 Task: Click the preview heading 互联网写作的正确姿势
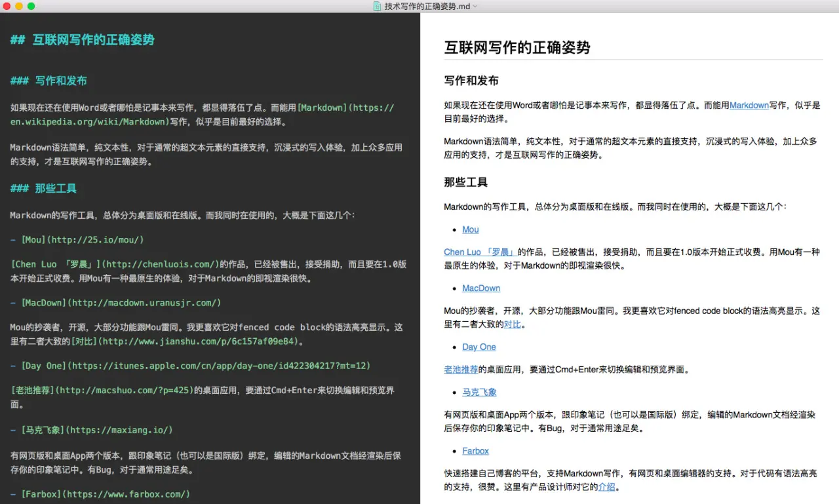[517, 47]
